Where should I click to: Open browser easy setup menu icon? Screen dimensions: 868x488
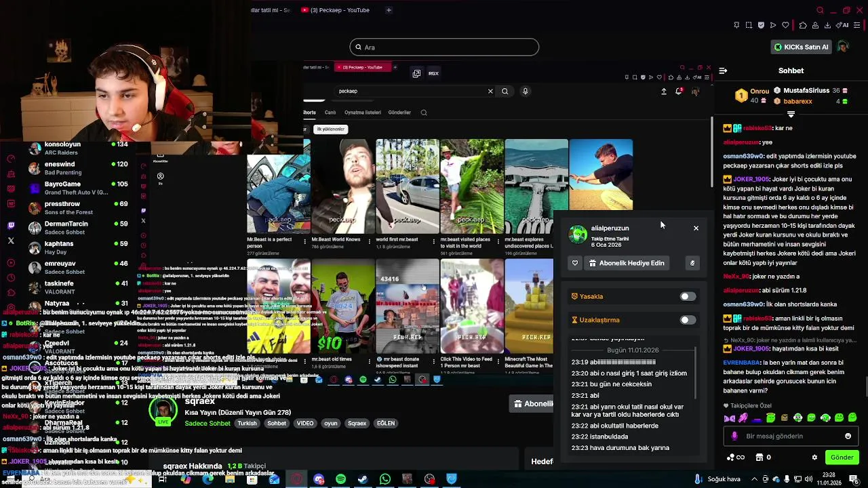(857, 25)
